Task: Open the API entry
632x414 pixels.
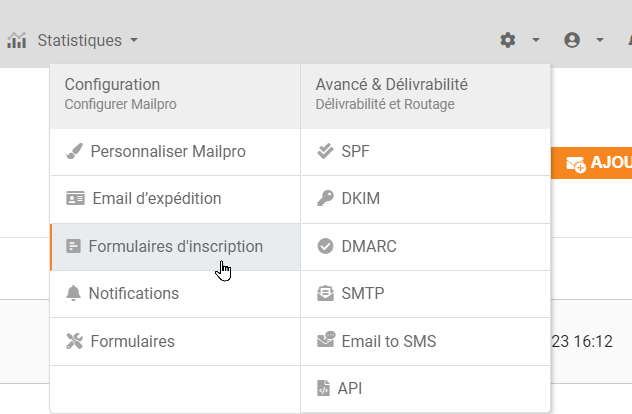Action: (x=426, y=389)
